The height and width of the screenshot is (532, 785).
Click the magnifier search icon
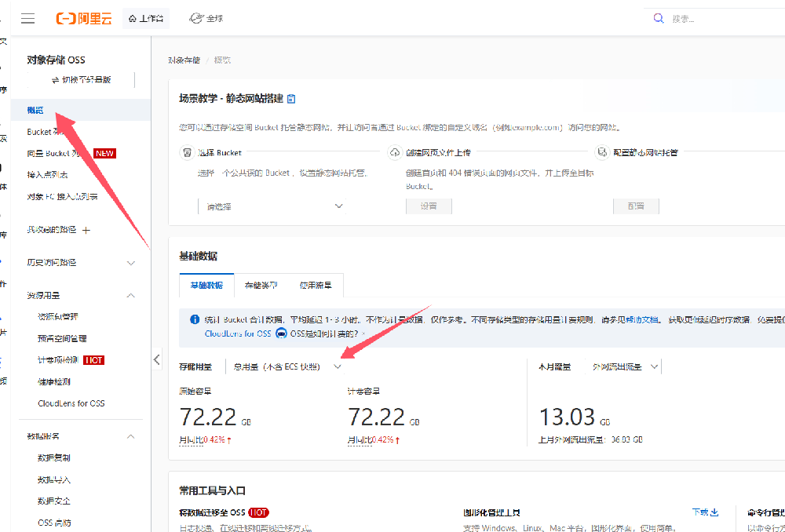click(659, 19)
